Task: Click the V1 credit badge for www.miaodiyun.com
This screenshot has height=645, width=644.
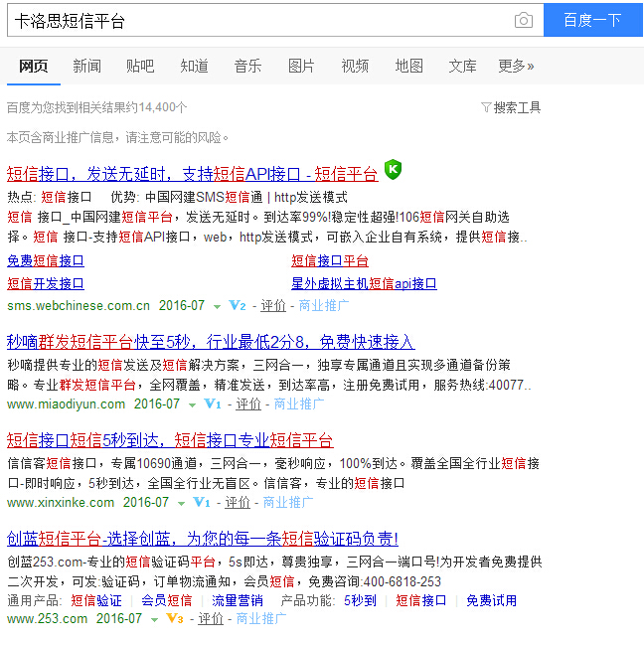Action: 213,403
